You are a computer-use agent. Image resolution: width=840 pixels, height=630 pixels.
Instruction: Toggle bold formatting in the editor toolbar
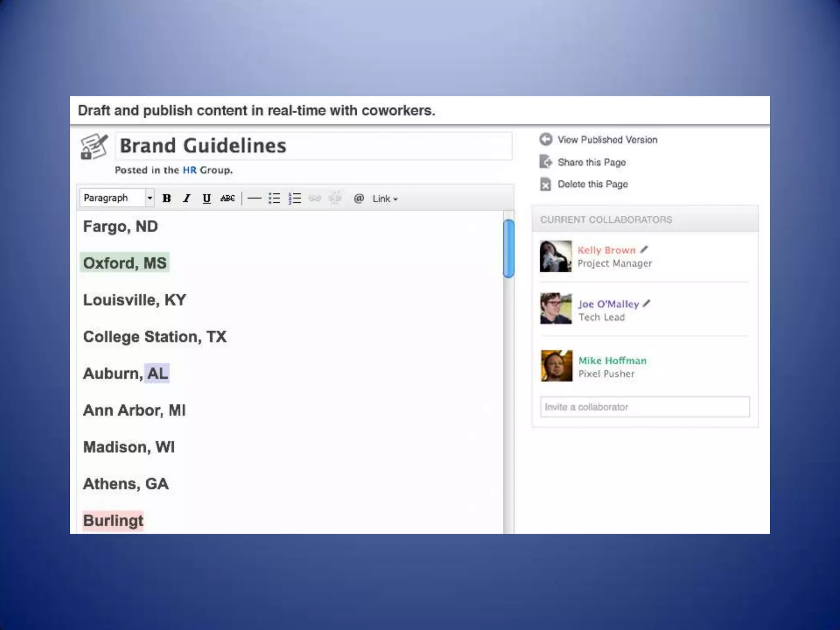(167, 199)
